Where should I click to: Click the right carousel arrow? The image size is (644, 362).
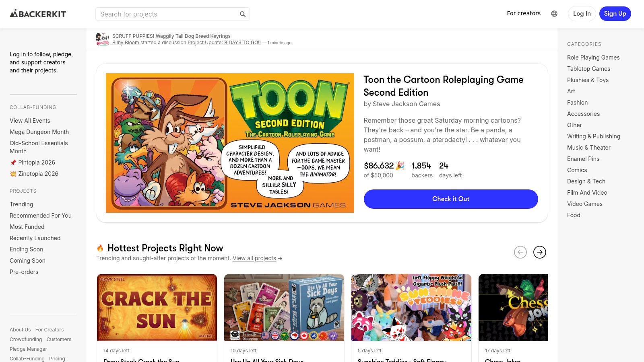(540, 252)
